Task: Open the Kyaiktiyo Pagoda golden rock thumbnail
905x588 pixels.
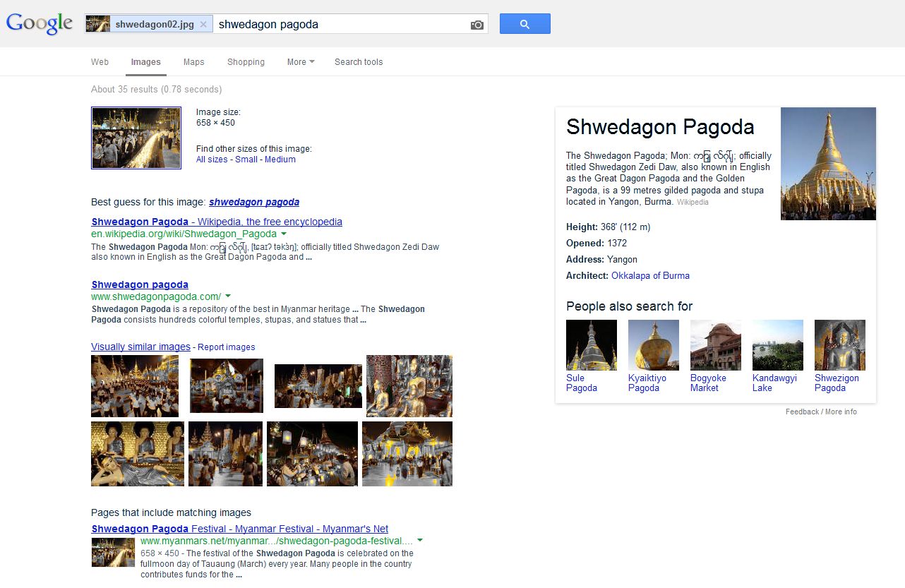Action: point(654,345)
